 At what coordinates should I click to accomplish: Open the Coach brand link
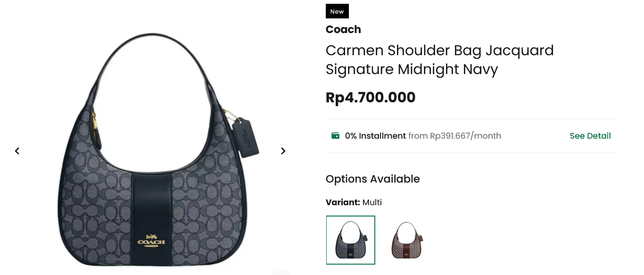pyautogui.click(x=343, y=29)
